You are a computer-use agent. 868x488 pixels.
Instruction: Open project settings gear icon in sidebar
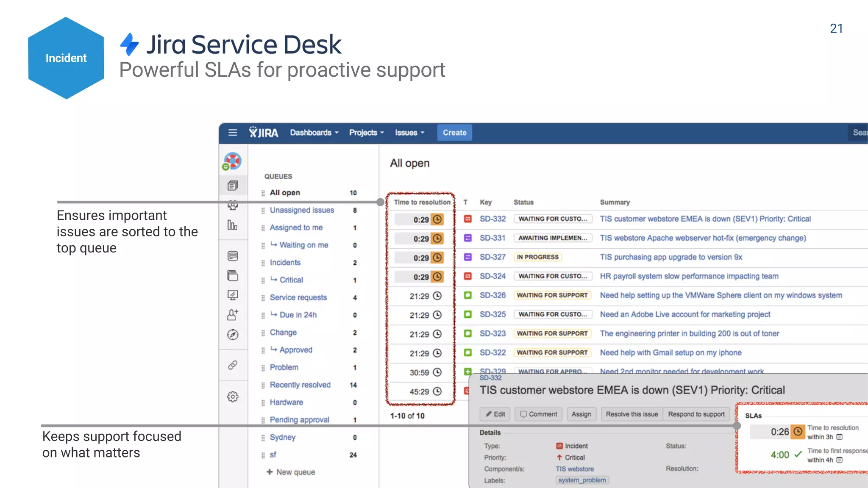pos(233,397)
